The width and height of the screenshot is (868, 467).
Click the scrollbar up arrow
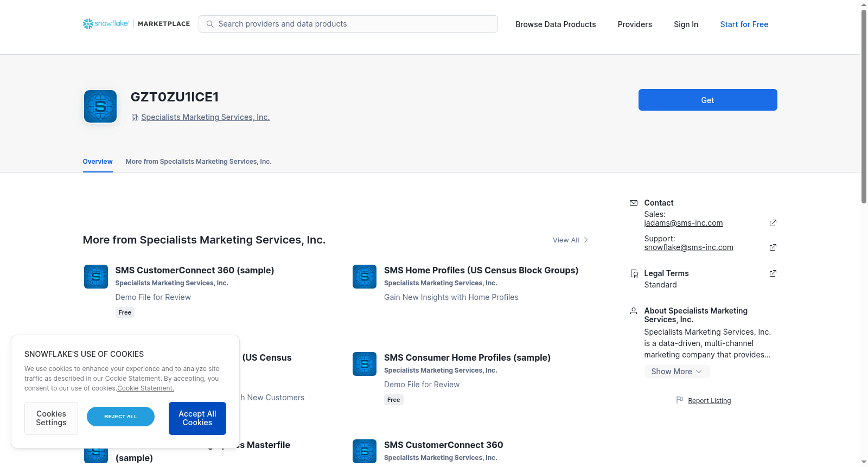coord(864,4)
